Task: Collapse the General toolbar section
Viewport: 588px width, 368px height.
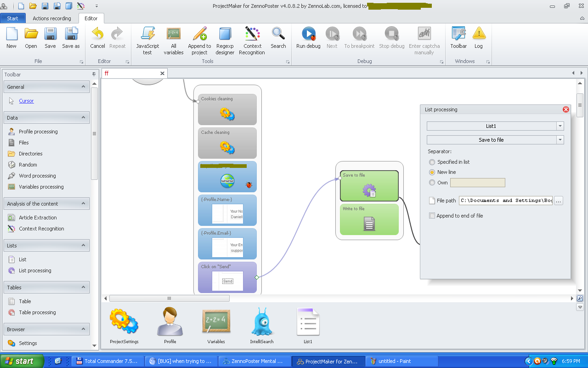Action: pos(83,86)
